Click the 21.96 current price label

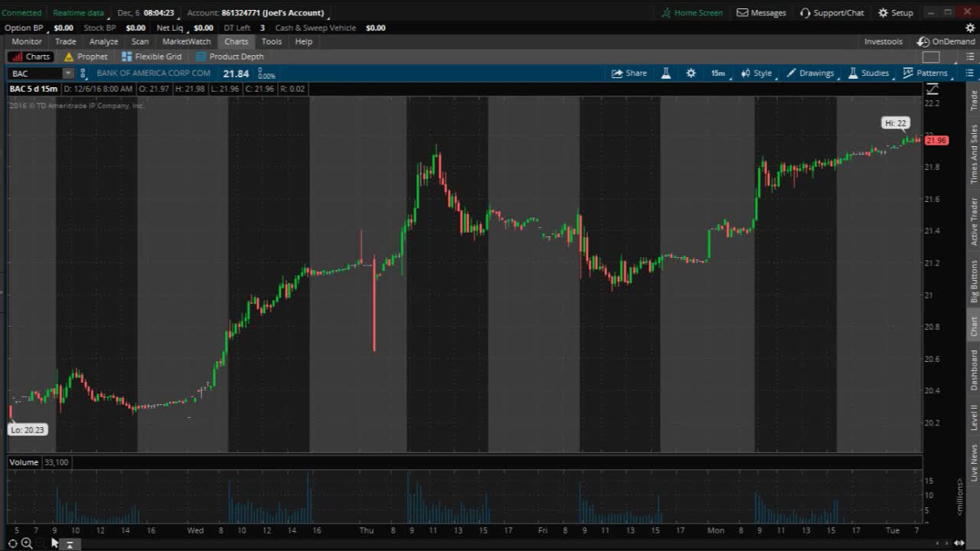[x=937, y=140]
